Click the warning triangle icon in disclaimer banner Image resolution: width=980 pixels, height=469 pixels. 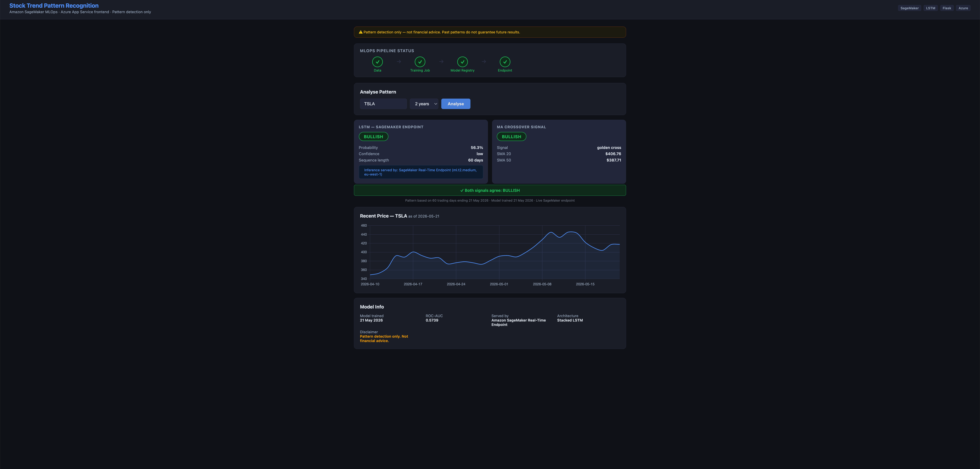361,32
